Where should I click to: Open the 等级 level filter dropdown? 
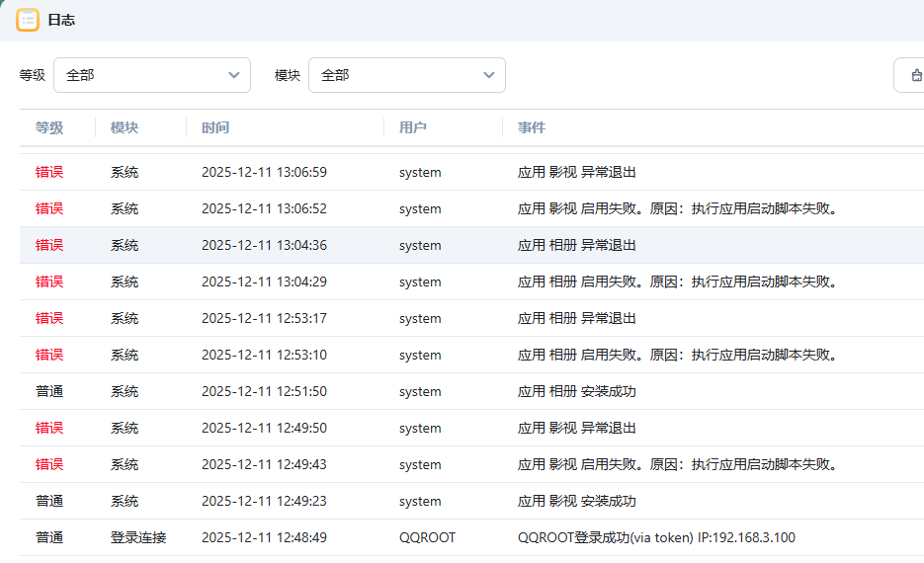[x=151, y=75]
